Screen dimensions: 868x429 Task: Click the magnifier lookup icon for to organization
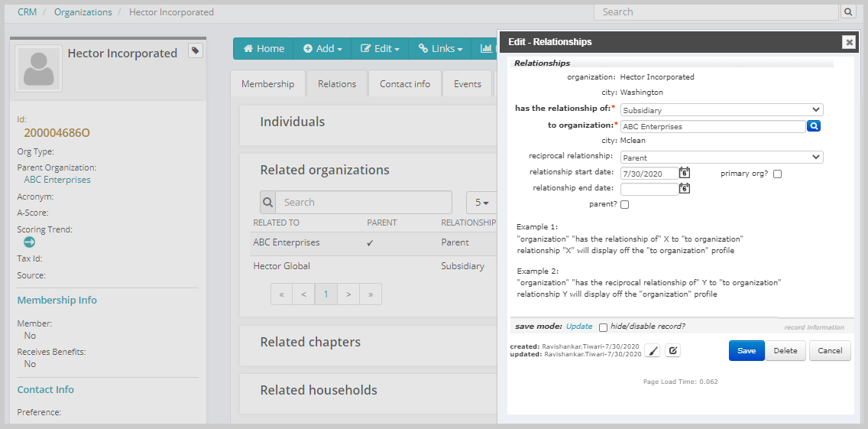click(813, 126)
